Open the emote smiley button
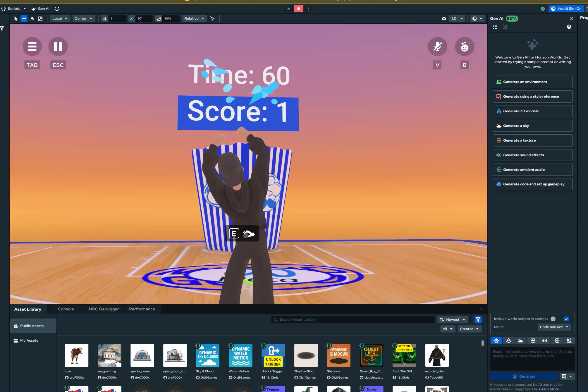This screenshot has width=588, height=392. pyautogui.click(x=464, y=47)
